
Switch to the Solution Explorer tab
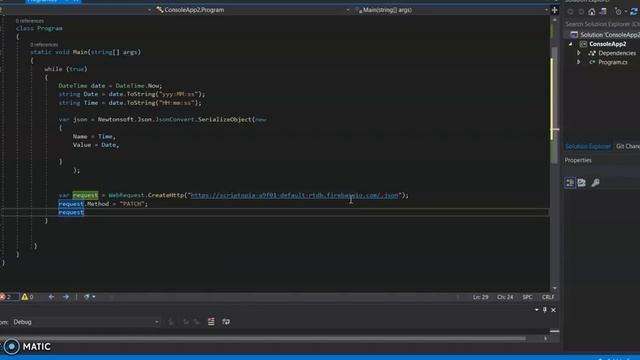(x=588, y=146)
